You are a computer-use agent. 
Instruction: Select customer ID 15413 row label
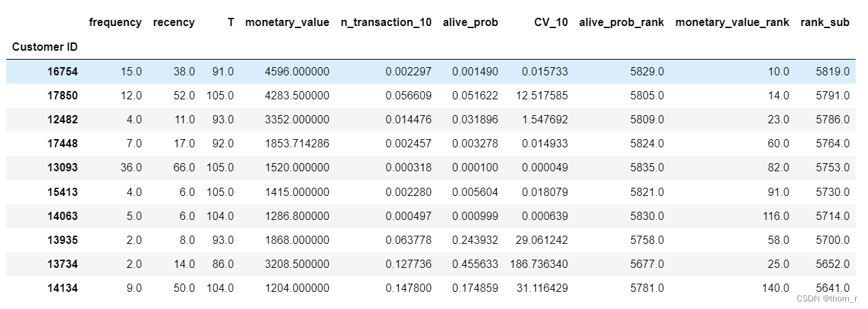pos(62,192)
